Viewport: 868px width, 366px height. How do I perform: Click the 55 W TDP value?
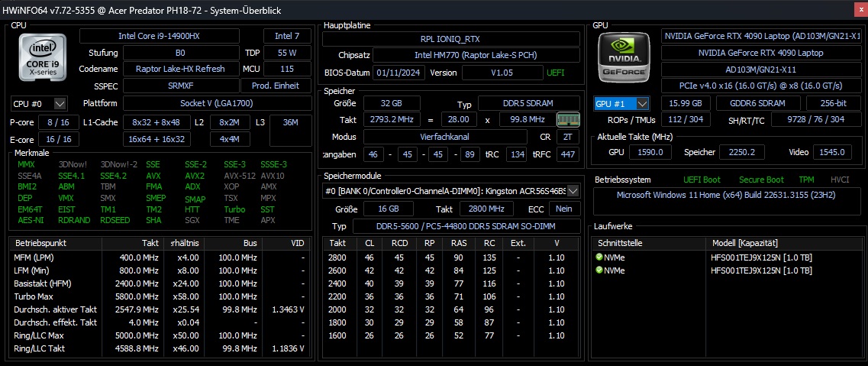287,53
